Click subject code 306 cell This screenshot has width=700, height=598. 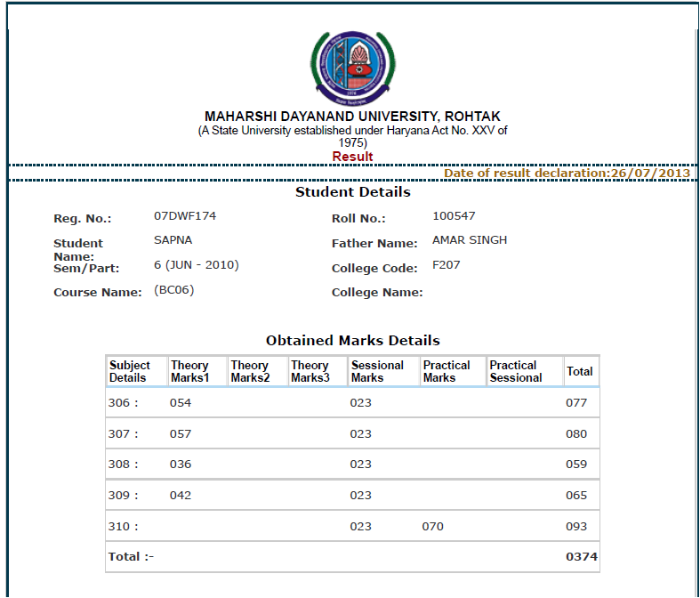tap(124, 403)
